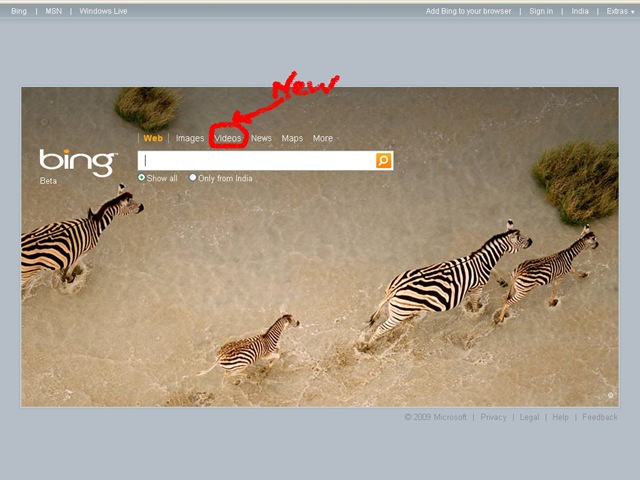Open the Maps search tab

click(x=292, y=138)
